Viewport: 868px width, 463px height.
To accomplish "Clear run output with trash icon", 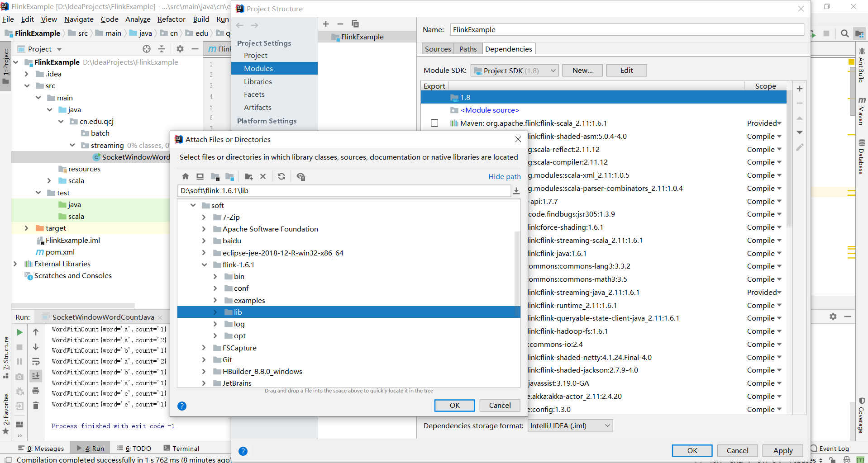I will (x=36, y=405).
